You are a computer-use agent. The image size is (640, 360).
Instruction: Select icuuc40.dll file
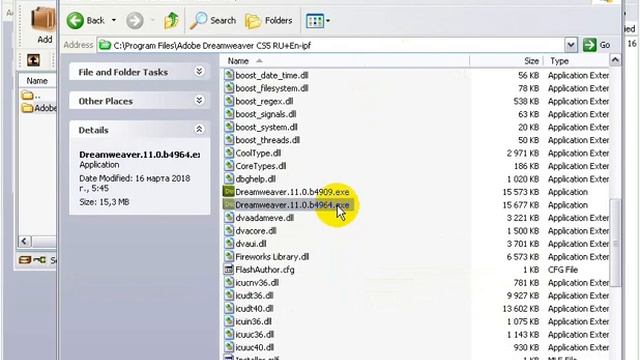(255, 348)
